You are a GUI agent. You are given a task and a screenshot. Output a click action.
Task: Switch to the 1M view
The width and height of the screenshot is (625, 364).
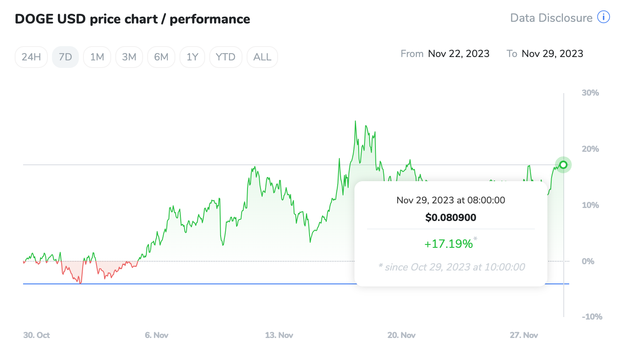tap(97, 57)
